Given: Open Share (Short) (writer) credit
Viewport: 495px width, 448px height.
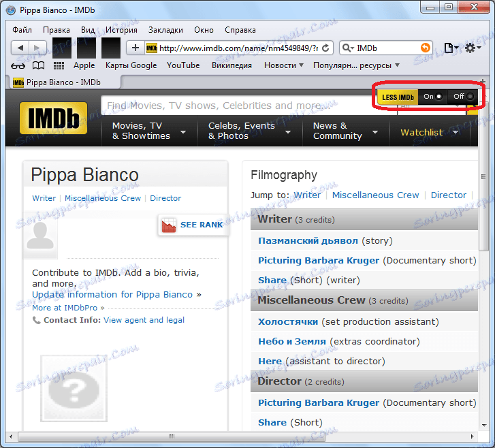Looking at the screenshot, I should 272,281.
